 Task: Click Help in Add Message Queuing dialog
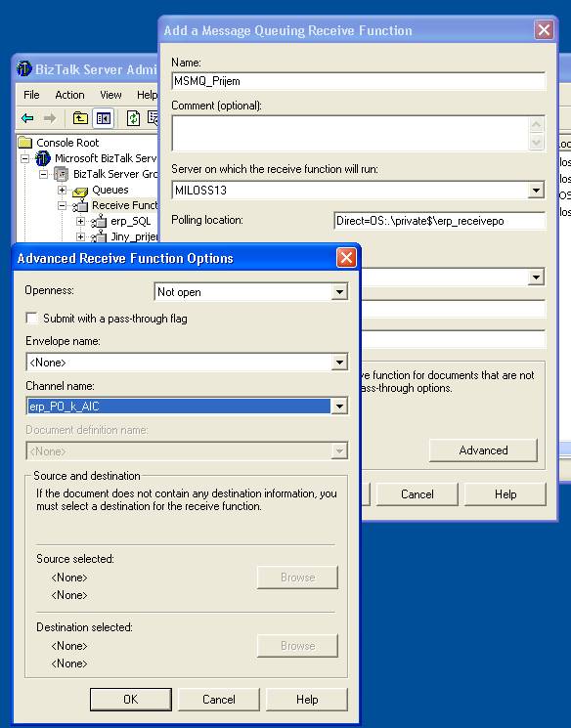505,494
